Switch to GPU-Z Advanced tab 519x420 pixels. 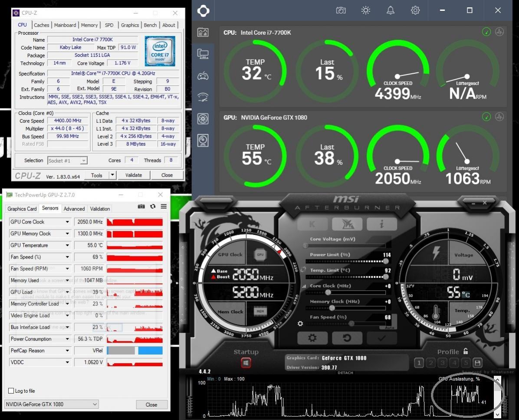point(74,209)
